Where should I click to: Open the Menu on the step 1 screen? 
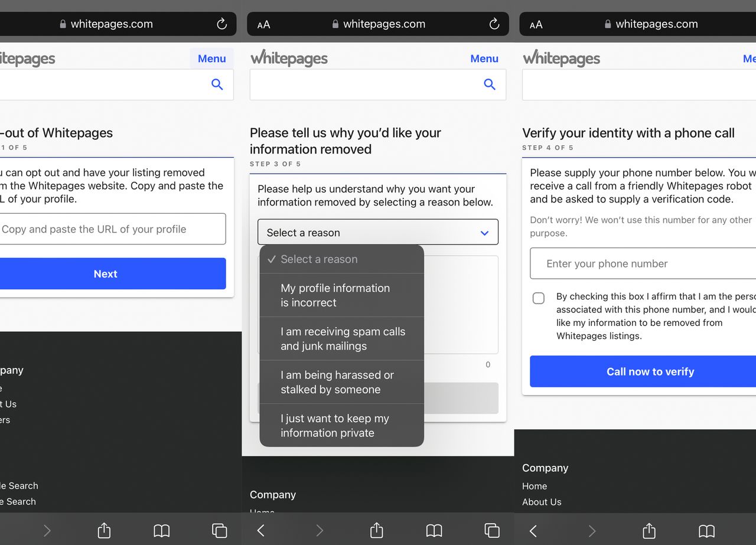coord(212,58)
